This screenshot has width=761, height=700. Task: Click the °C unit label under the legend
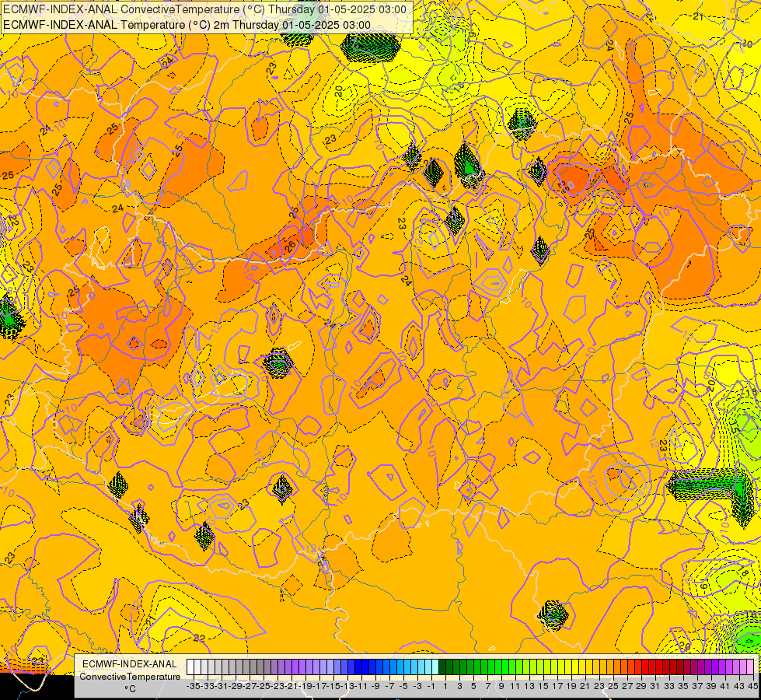click(x=130, y=689)
